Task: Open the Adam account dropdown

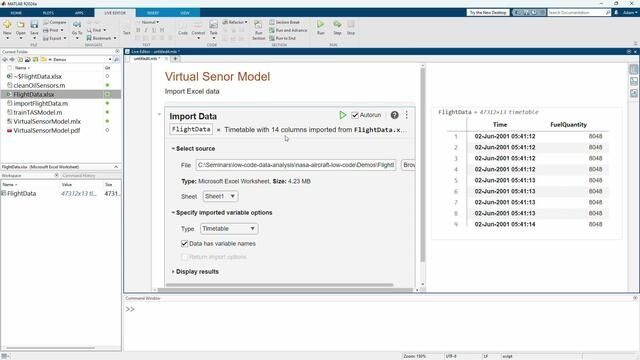Action: coord(629,13)
